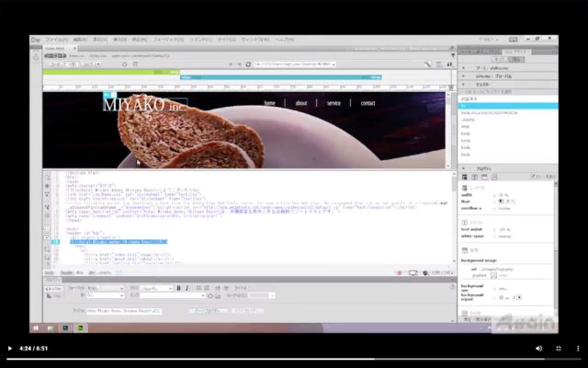588x368 pixels.
Task: Expand the ソース sources section
Action: 463,68
